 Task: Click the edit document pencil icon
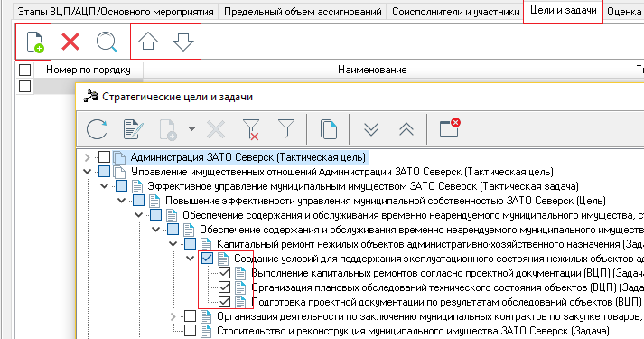[x=133, y=129]
